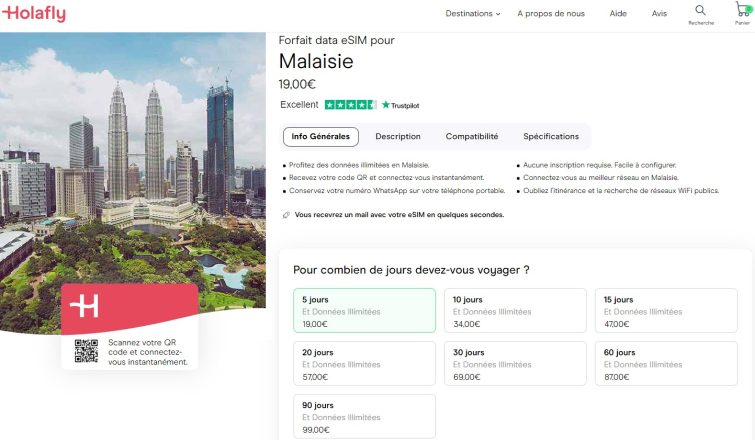Click the 19,00€ price under Malaisie

297,85
